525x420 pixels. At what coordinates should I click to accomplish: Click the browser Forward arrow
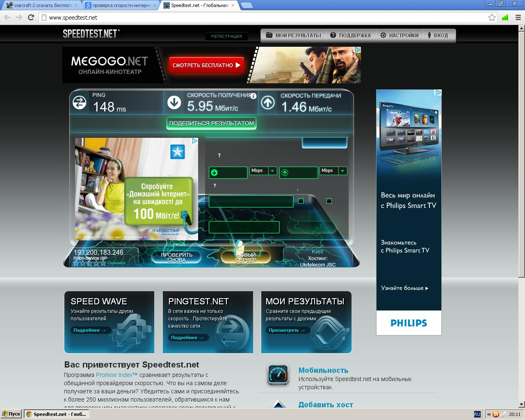click(x=19, y=17)
